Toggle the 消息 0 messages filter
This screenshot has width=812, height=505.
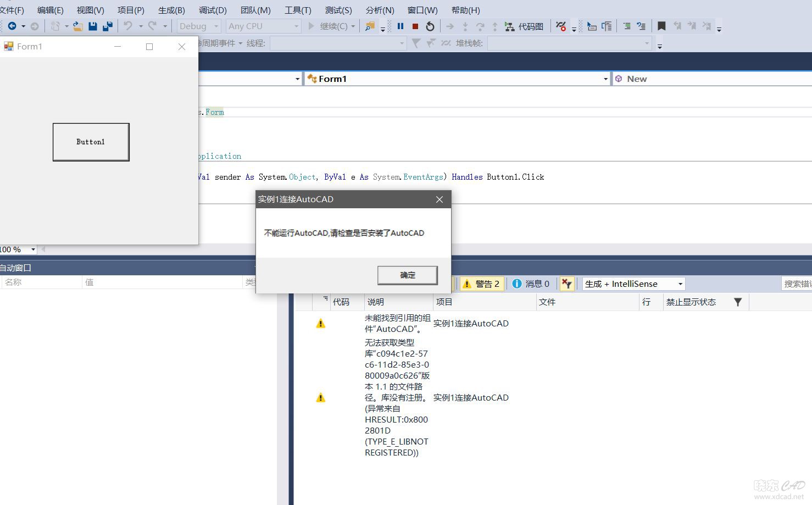[531, 284]
